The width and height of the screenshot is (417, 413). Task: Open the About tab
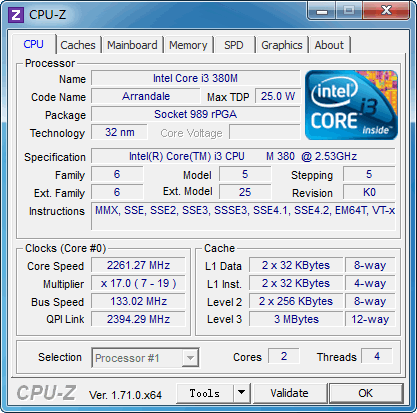click(329, 45)
